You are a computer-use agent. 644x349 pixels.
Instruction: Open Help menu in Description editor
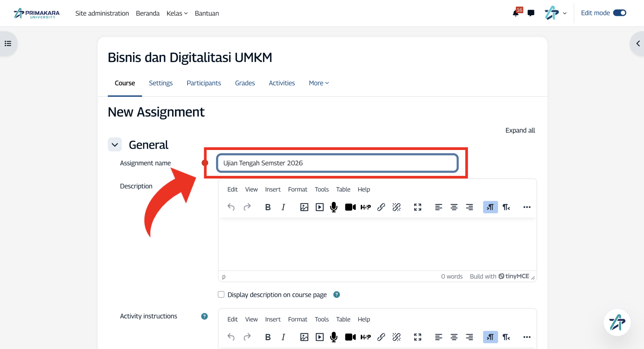364,189
